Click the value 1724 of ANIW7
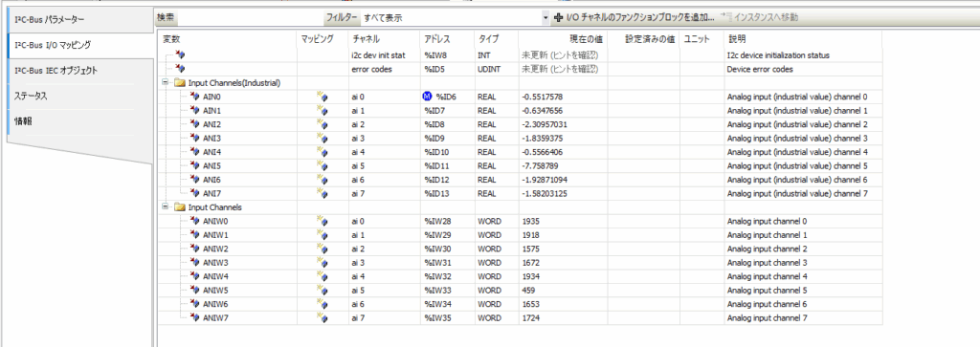 tap(530, 318)
